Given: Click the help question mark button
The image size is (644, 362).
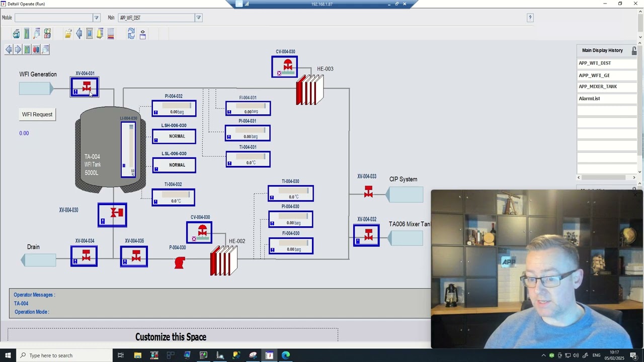Looking at the screenshot, I should [x=530, y=18].
